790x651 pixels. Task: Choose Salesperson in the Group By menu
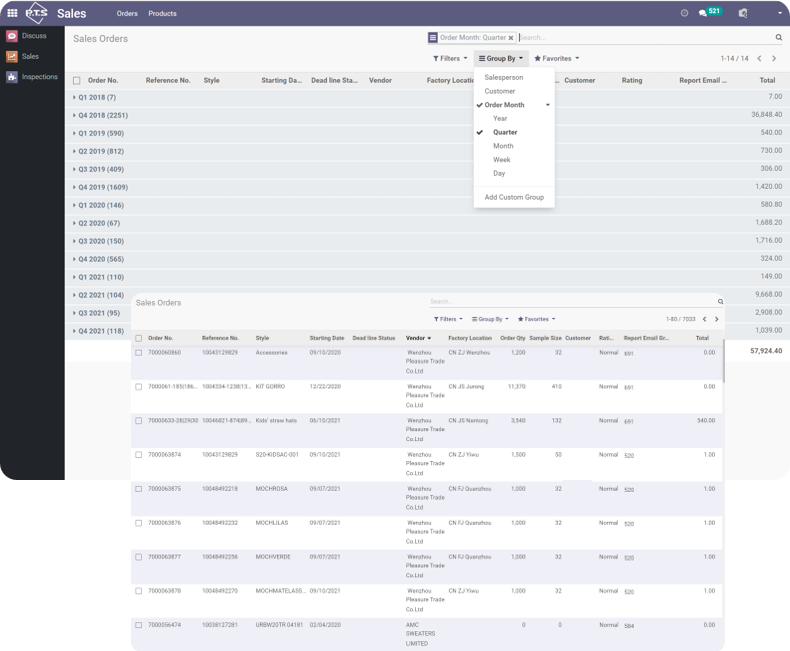point(504,77)
